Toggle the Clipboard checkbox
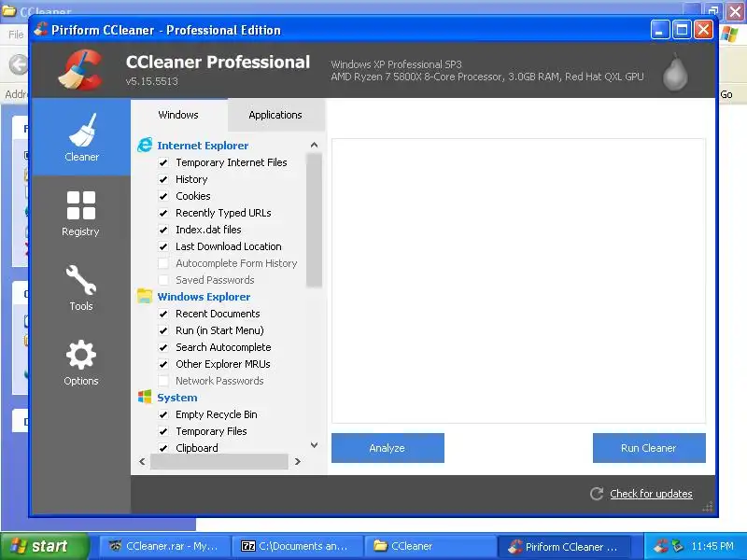The height and width of the screenshot is (560, 747). 163,448
